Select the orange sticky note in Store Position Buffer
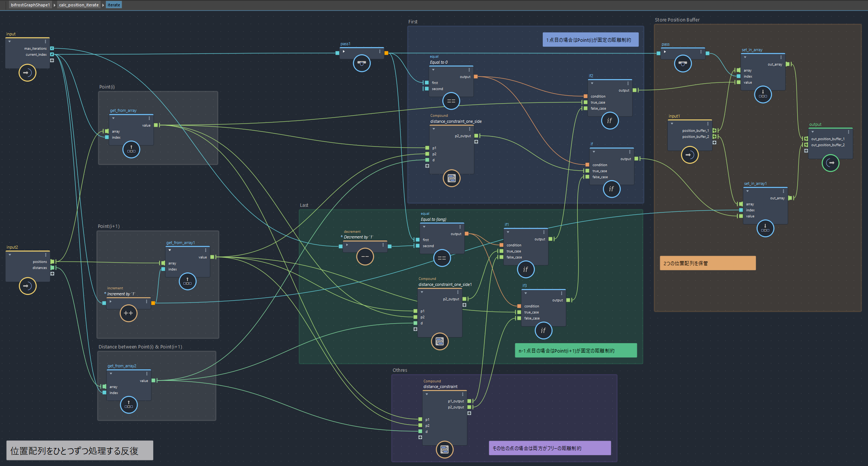The height and width of the screenshot is (466, 868). point(707,263)
